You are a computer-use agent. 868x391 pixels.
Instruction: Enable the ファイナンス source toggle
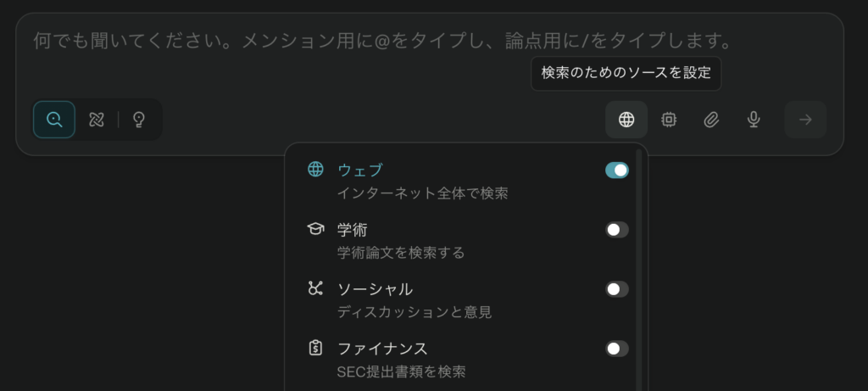(x=617, y=349)
